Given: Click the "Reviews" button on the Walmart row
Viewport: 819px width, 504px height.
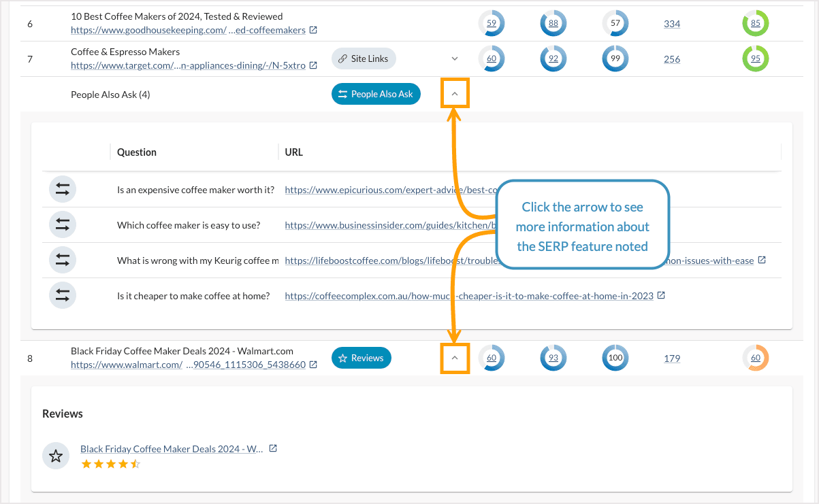Looking at the screenshot, I should point(361,357).
